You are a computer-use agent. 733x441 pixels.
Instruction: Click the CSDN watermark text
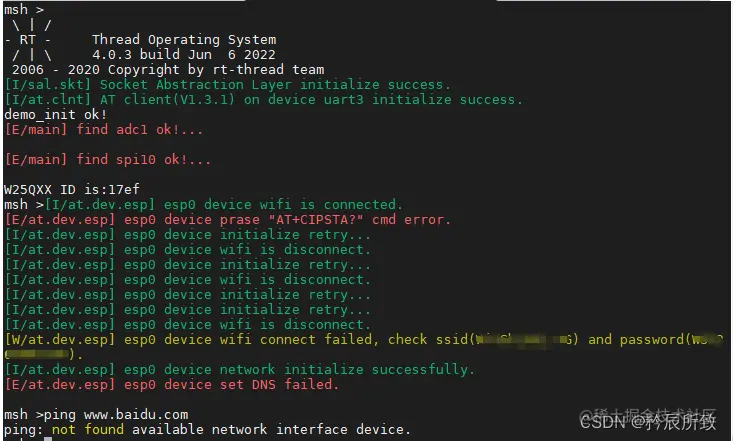[x=648, y=422]
